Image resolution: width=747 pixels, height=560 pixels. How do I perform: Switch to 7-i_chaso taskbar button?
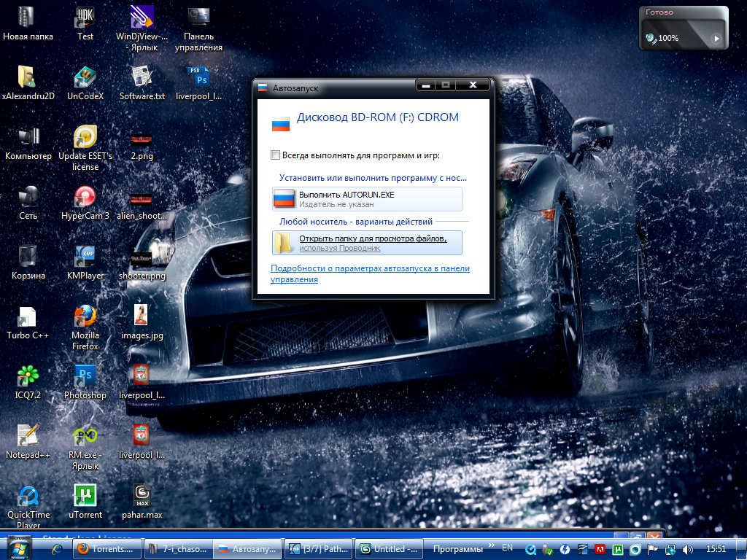pos(178,549)
